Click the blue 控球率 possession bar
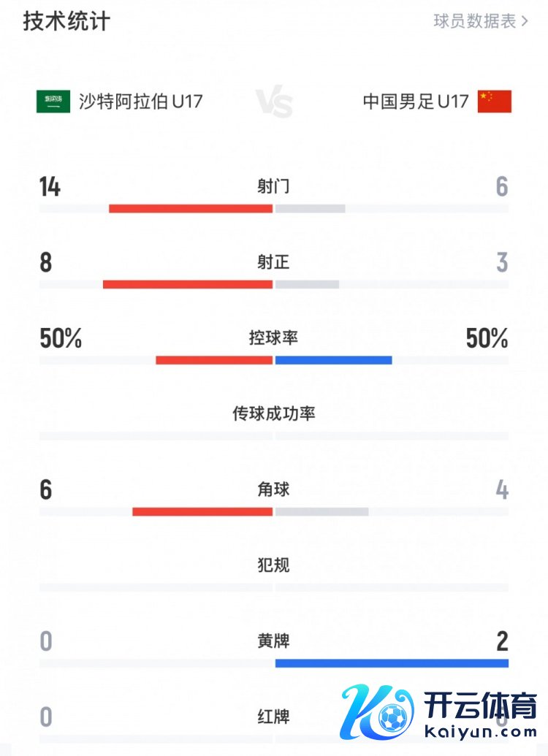The width and height of the screenshot is (548, 756). (333, 360)
